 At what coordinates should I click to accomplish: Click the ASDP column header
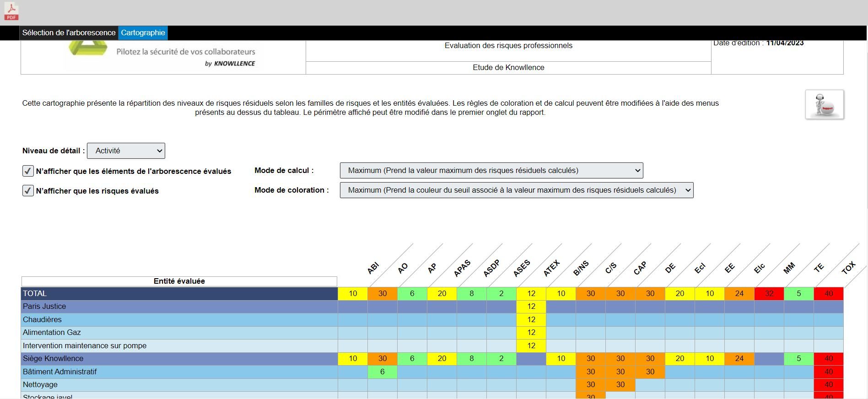[492, 268]
